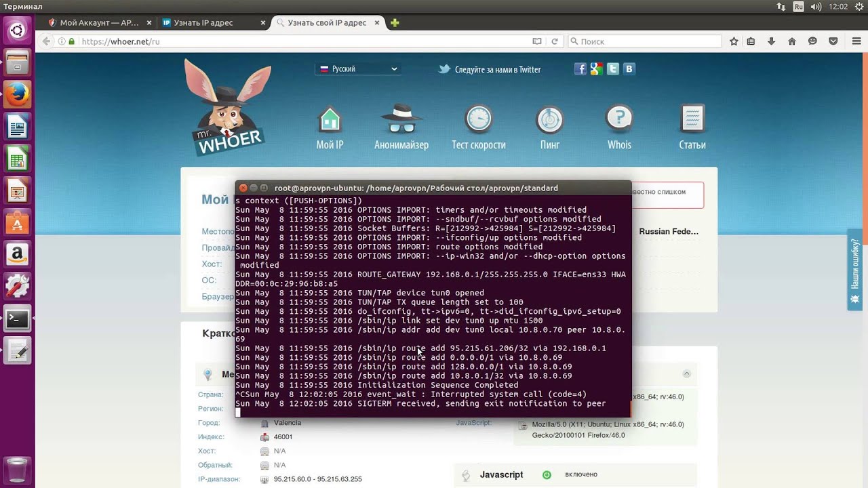Open Firefox downloads arrow icon

coord(772,41)
